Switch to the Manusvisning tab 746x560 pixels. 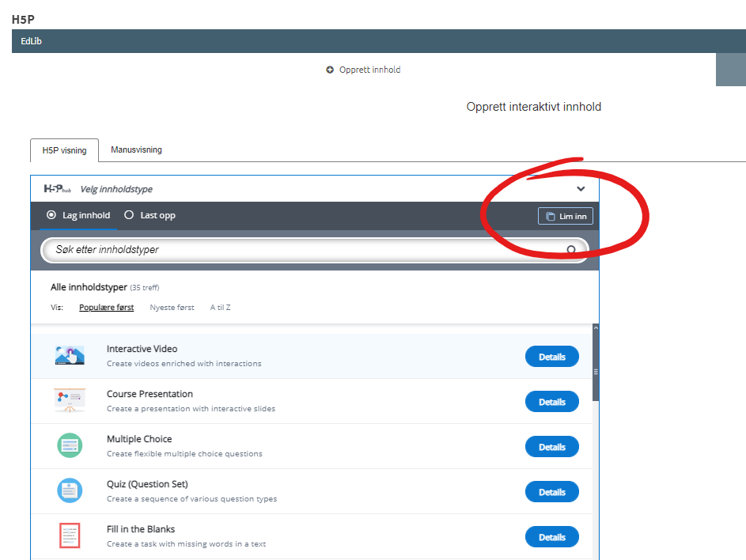click(x=137, y=149)
